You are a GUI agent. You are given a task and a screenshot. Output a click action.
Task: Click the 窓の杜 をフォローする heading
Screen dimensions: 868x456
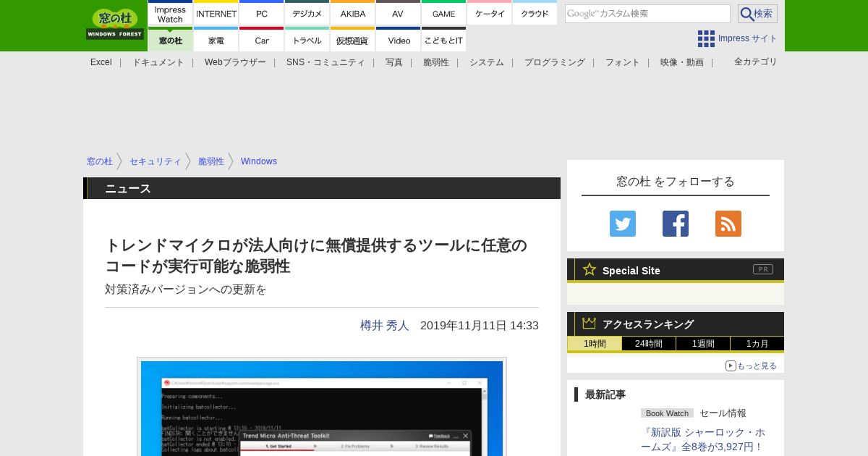[x=676, y=182]
